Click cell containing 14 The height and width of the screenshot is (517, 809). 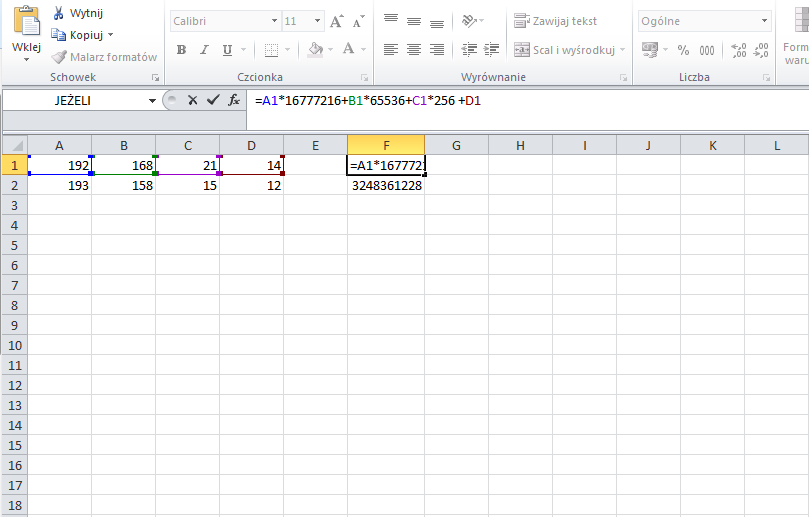tap(251, 166)
